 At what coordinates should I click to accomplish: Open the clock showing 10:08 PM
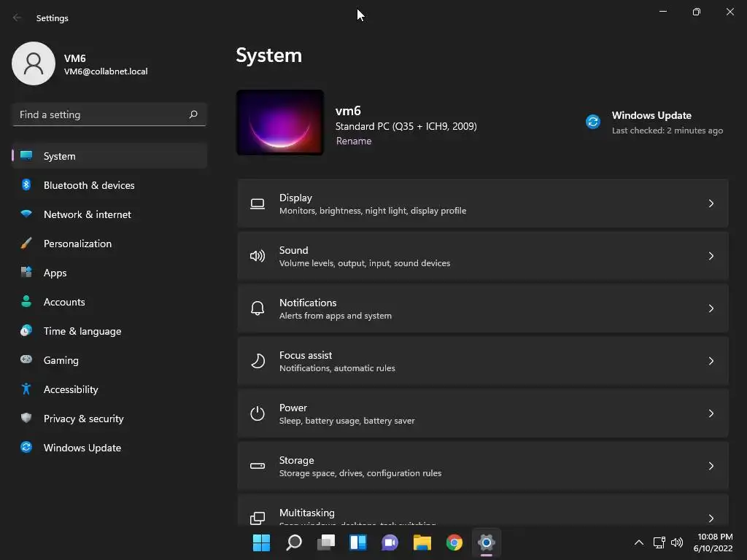713,542
